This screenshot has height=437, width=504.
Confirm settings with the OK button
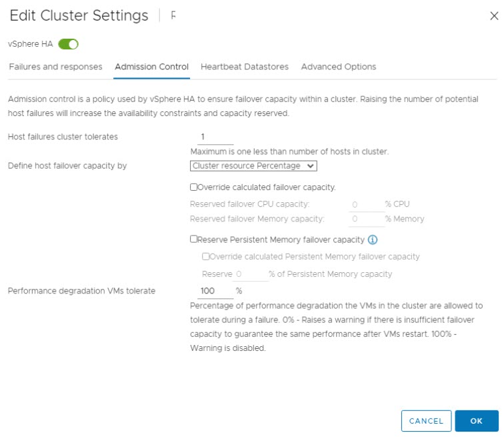pyautogui.click(x=477, y=420)
